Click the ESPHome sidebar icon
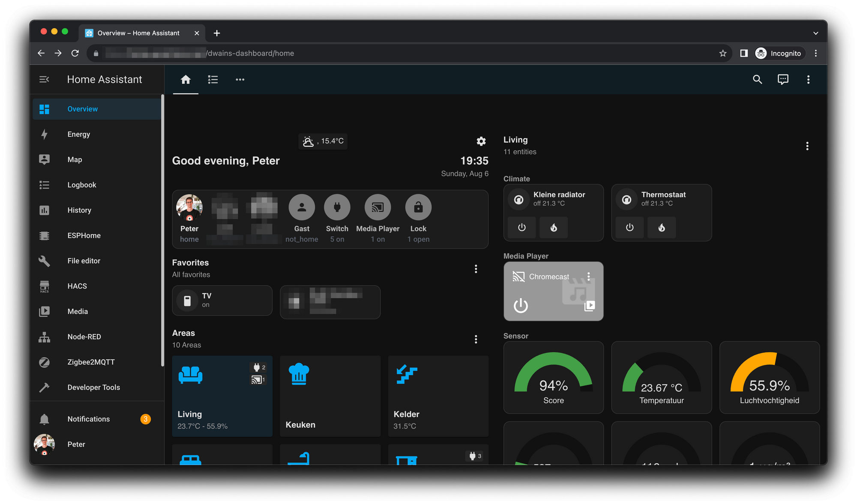The height and width of the screenshot is (504, 857). (x=45, y=235)
